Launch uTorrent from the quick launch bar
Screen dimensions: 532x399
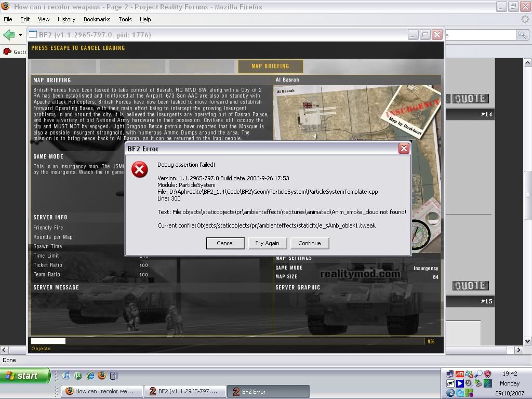78,375
